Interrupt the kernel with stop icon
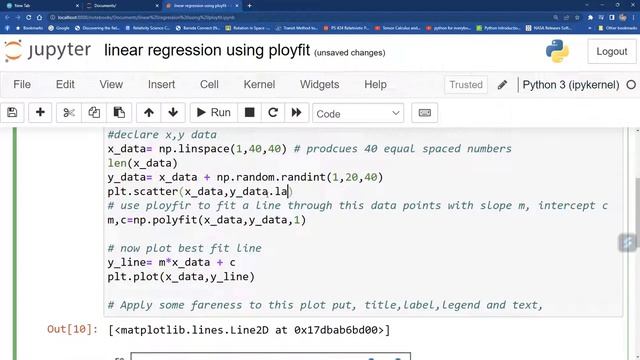This screenshot has width=640, height=360. pyautogui.click(x=249, y=113)
